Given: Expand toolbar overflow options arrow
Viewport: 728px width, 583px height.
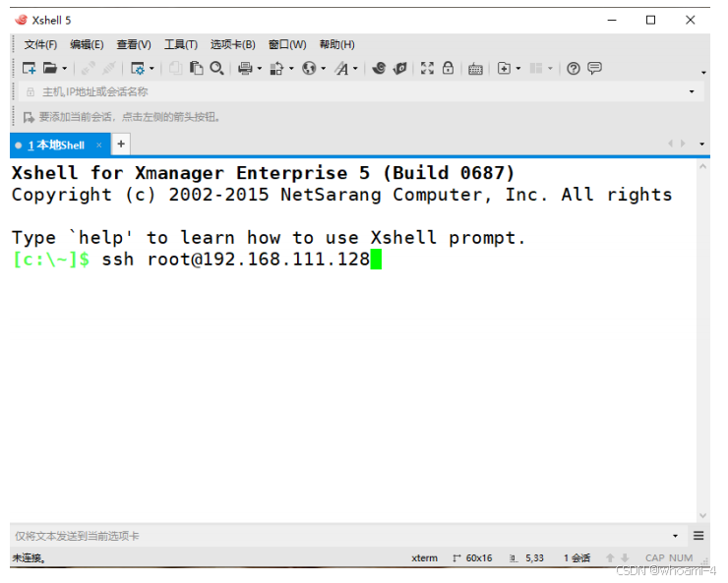Looking at the screenshot, I should 703,73.
